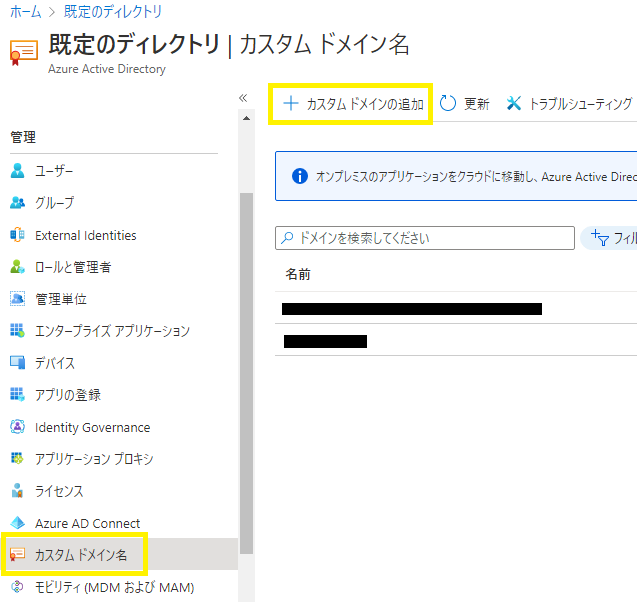Screen dimensions: 637x602
Task: Open 既定のディレクトリ breadcrumb link
Action: pyautogui.click(x=113, y=11)
